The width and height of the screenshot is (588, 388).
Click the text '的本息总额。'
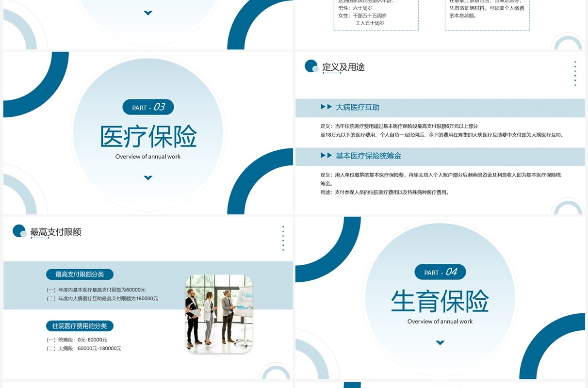click(463, 16)
